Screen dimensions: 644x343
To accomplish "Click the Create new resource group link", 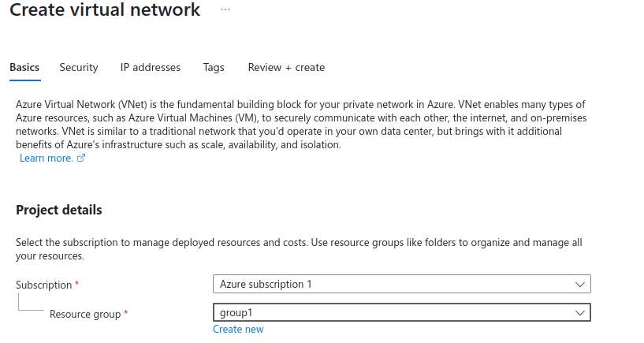I will [238, 330].
